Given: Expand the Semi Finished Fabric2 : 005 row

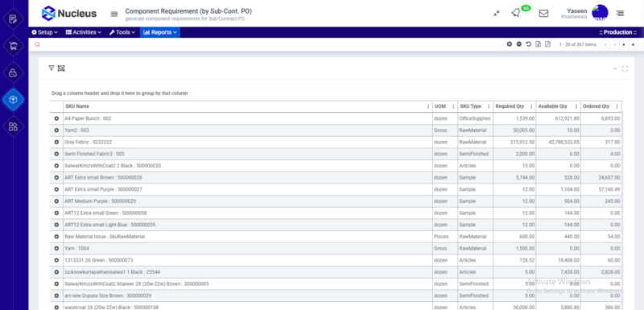Looking at the screenshot, I should click(x=56, y=154).
